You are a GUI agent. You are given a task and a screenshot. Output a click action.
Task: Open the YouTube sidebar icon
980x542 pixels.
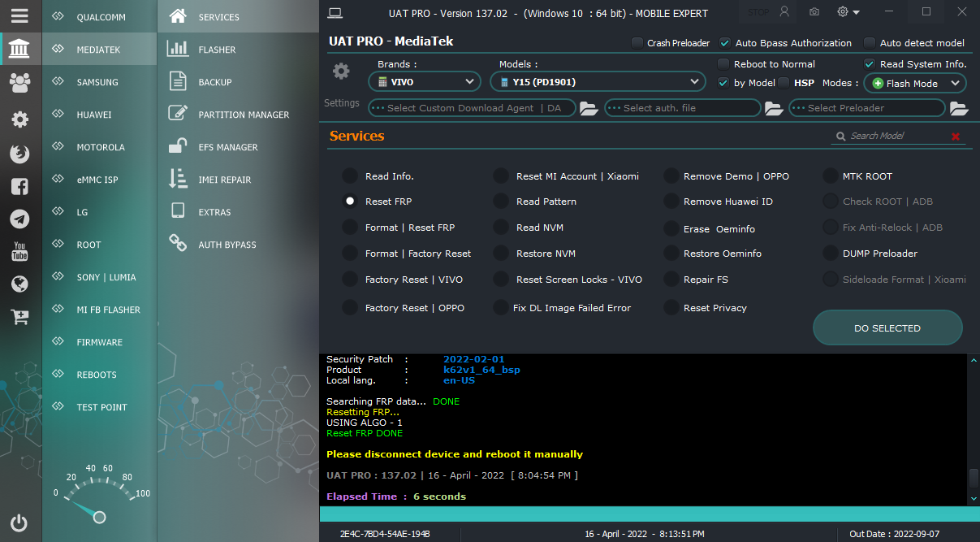(x=19, y=251)
